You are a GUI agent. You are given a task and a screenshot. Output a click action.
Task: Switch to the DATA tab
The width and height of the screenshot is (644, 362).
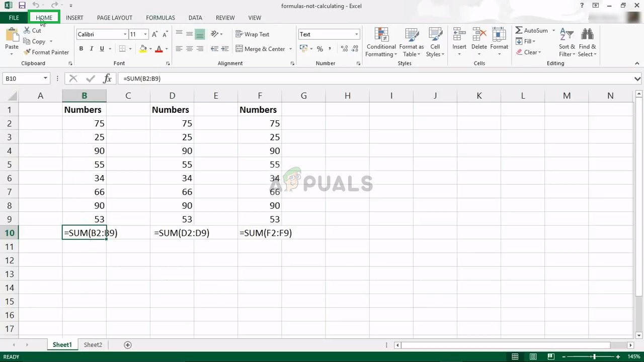point(195,18)
